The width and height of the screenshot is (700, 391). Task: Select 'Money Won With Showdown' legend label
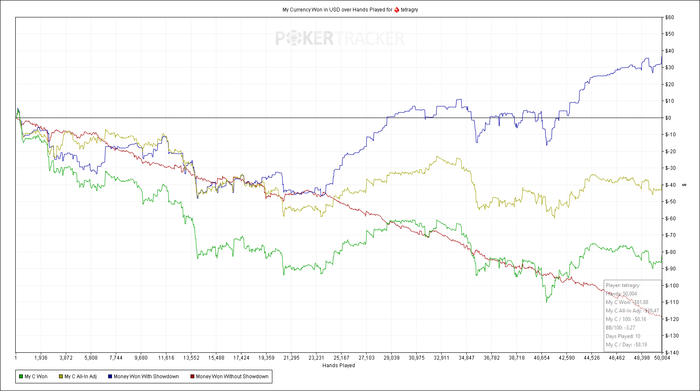[x=146, y=377]
